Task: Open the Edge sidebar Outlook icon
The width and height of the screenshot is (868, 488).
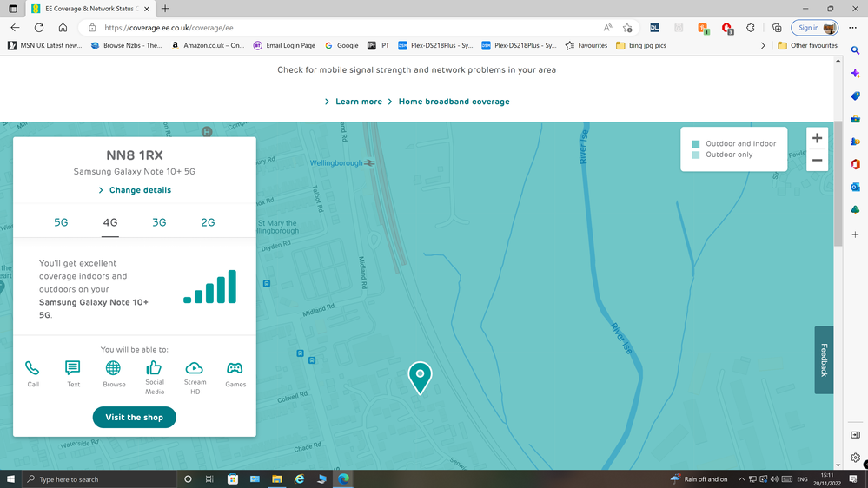Action: [855, 187]
